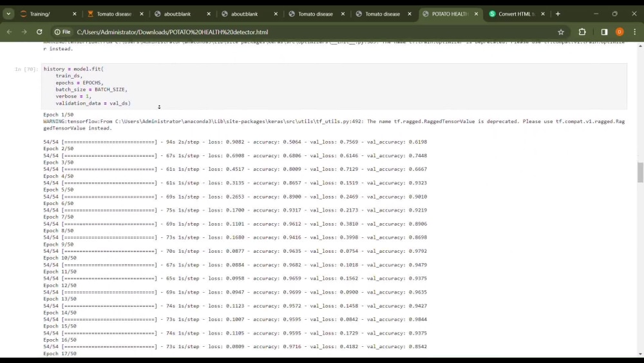
Task: Click the In [70] cell prompt
Action: point(26,69)
